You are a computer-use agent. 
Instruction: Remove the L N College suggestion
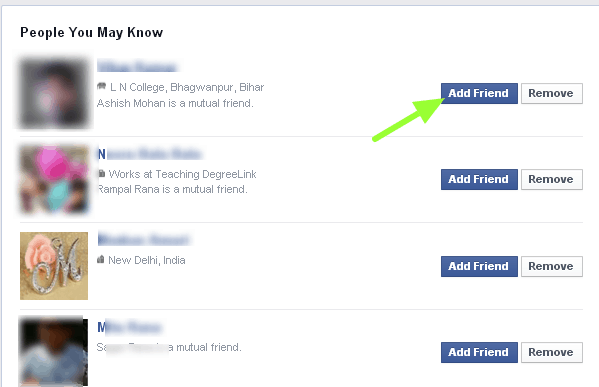point(552,93)
